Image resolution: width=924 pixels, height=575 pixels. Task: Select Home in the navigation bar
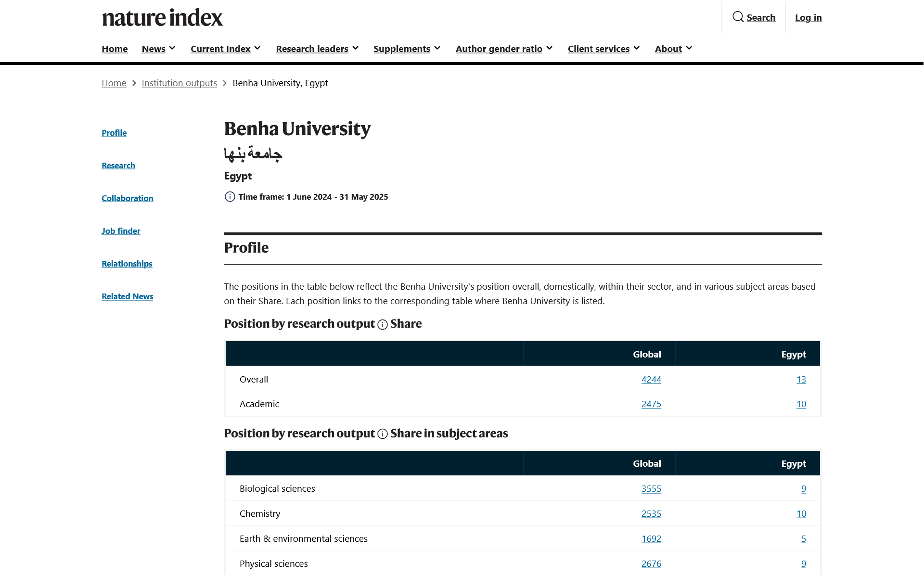115,48
